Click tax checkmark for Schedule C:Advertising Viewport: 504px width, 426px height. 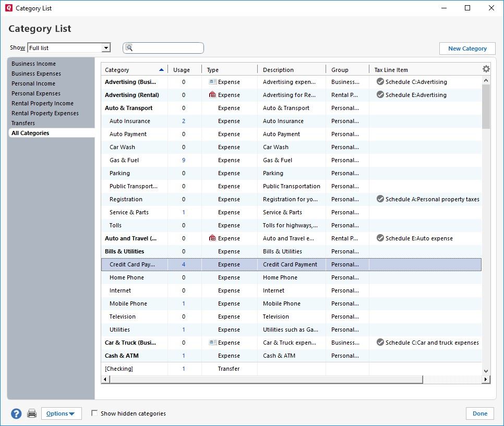pyautogui.click(x=380, y=82)
